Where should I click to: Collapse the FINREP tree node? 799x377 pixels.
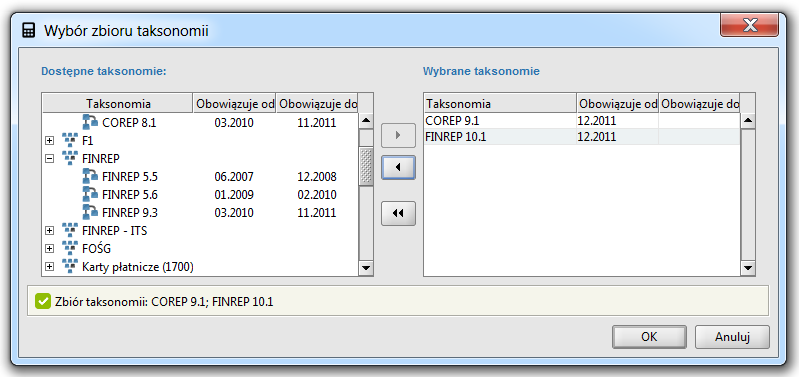coord(49,158)
